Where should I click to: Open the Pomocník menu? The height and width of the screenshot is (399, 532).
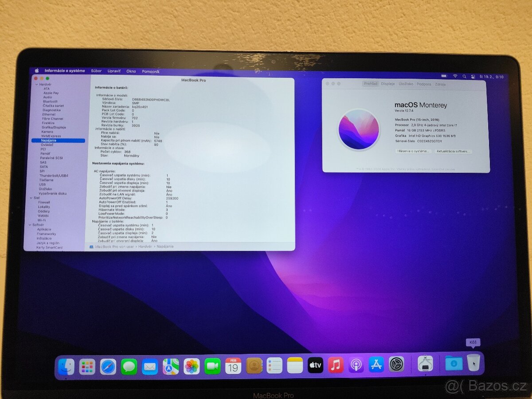pyautogui.click(x=151, y=70)
